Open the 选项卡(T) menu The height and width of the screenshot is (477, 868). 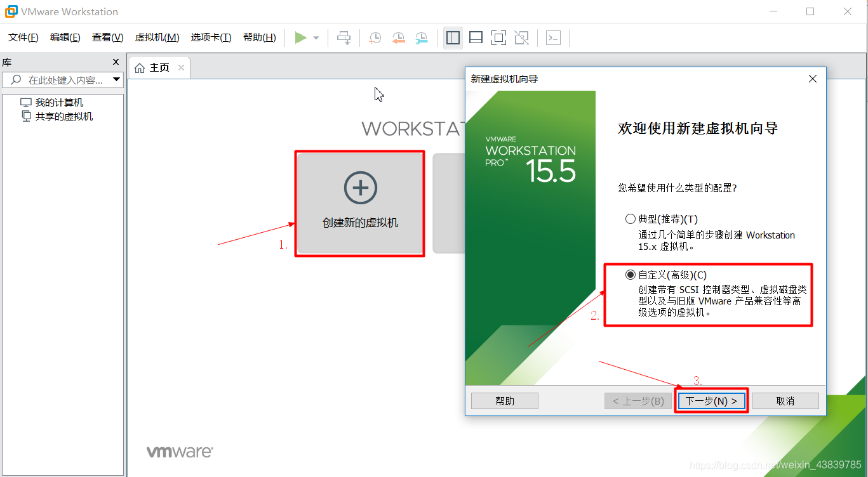tap(211, 37)
